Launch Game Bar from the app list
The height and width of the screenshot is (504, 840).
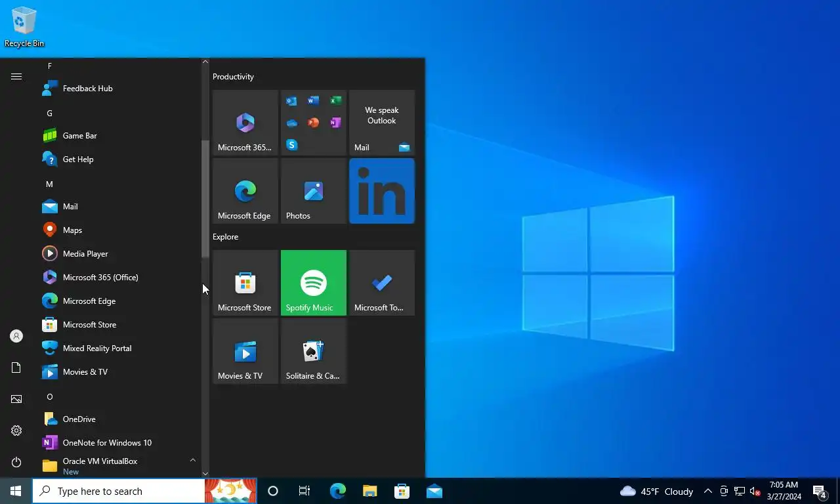[119, 135]
